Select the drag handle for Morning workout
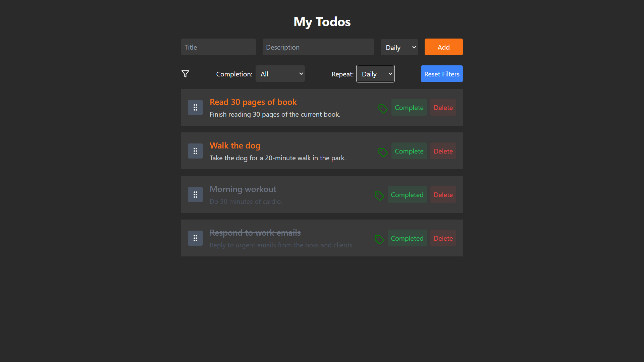Image resolution: width=644 pixels, height=362 pixels. [195, 194]
